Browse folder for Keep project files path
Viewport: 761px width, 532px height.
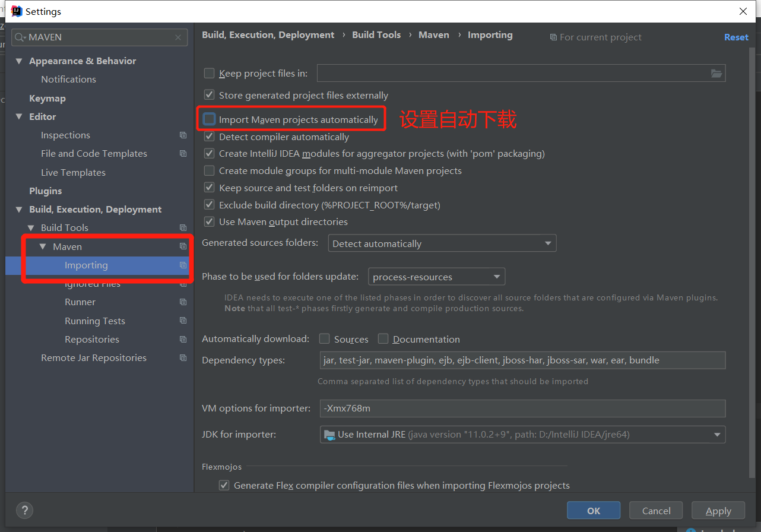[716, 74]
